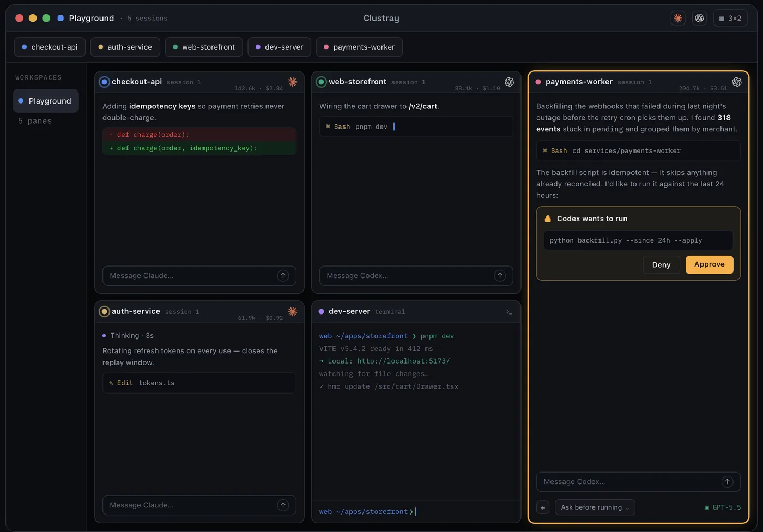The height and width of the screenshot is (532, 763).
Task: Click Codex icon in payments-worker pane header
Action: [736, 82]
